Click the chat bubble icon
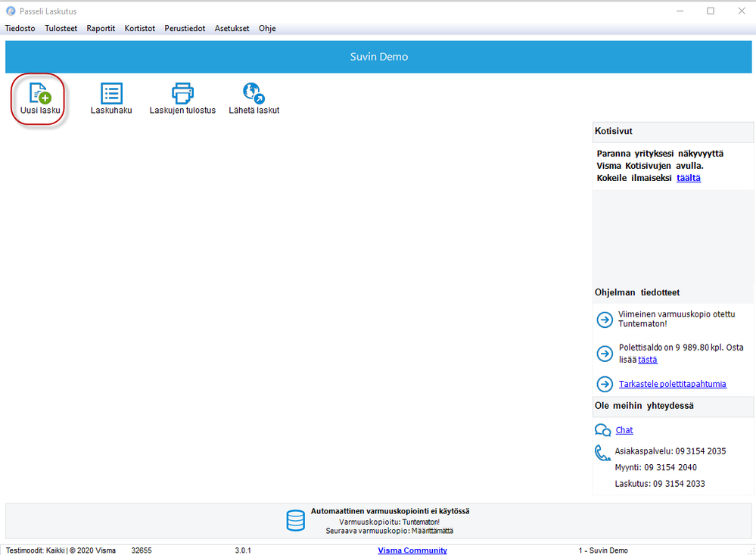This screenshot has height=555, width=756. point(602,430)
